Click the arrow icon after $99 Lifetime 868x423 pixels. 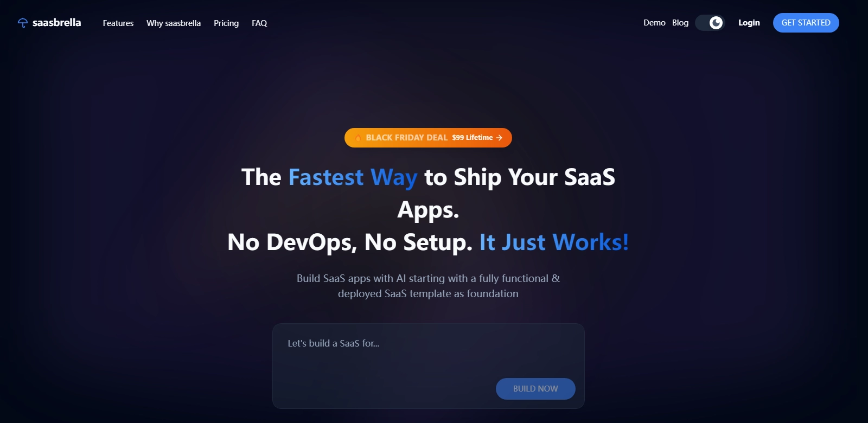pyautogui.click(x=499, y=138)
